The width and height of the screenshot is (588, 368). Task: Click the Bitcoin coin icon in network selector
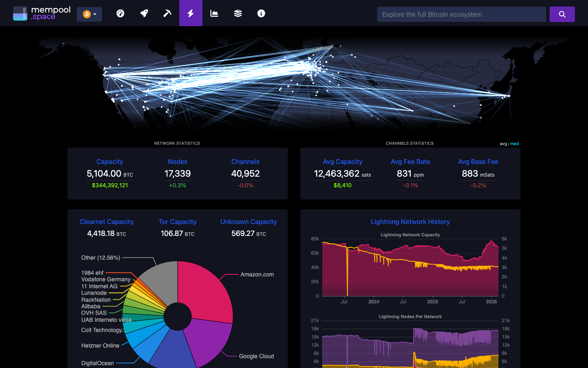(x=86, y=13)
